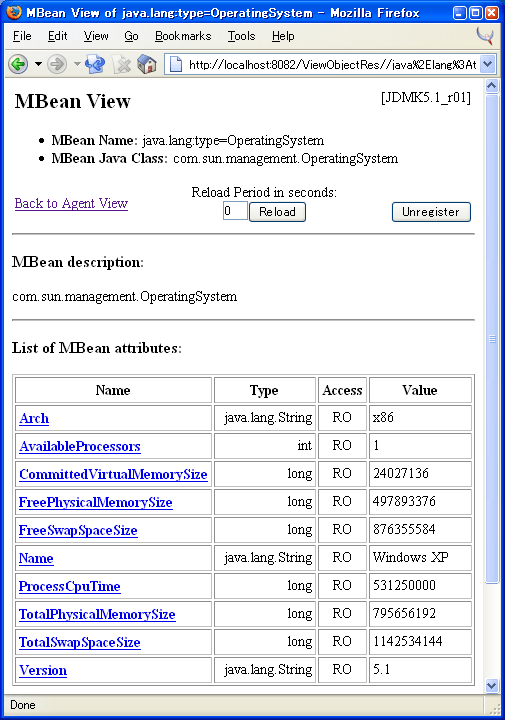Click the value 531250000
The height and width of the screenshot is (720, 505).
404,585
